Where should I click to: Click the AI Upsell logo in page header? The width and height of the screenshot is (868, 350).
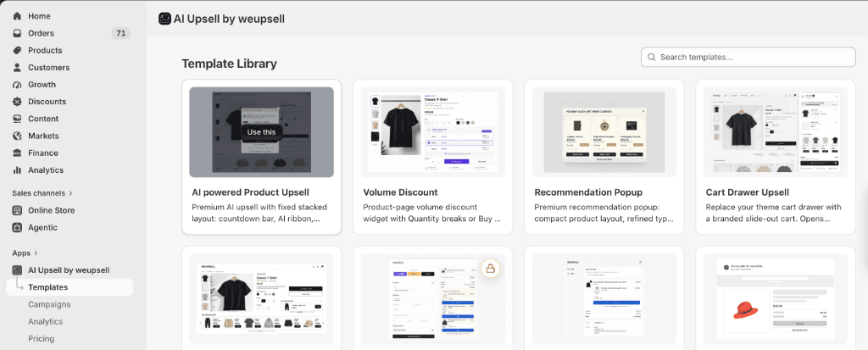coord(164,19)
